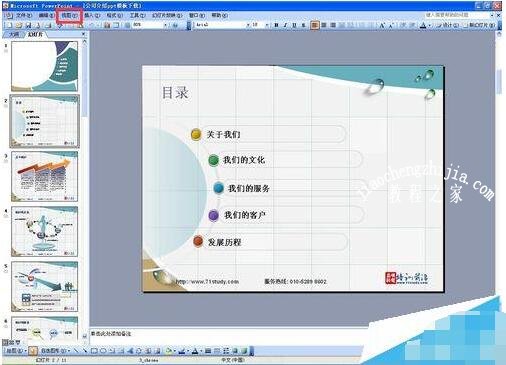Screen dimensions: 506x365
Task: Open the Fill Color swatch
Action: pyautogui.click(x=169, y=351)
